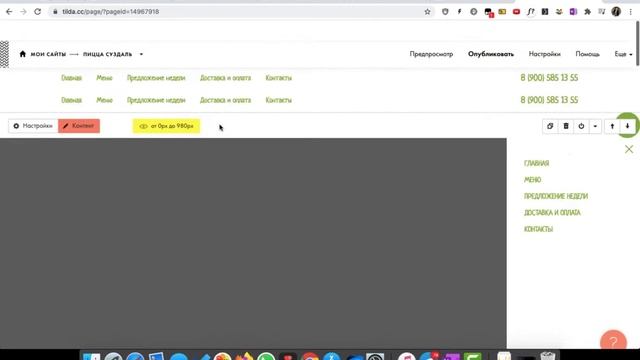Open the purple OneNote extension icon
This screenshot has height=360, width=640.
pos(573,12)
